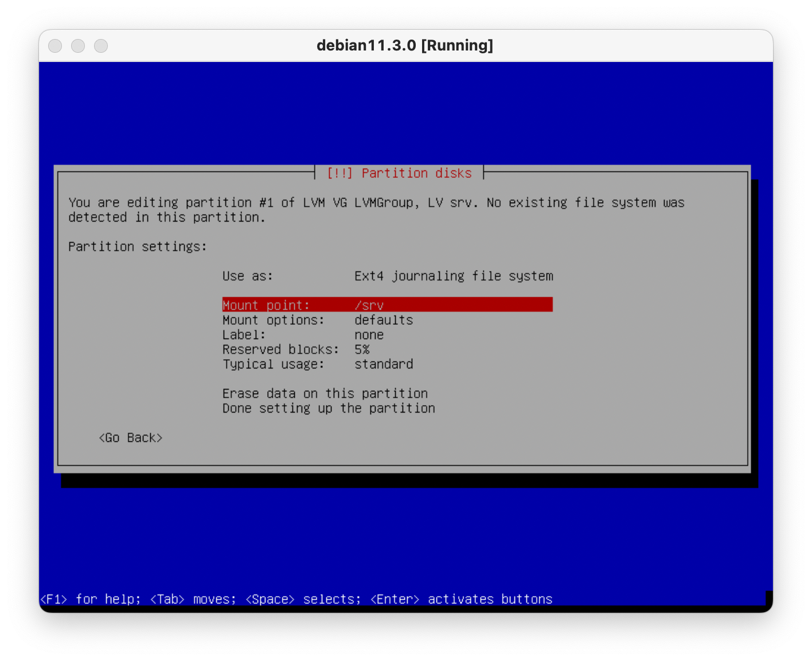Click the 'Partition settings:' heading
The width and height of the screenshot is (812, 661).
(x=137, y=247)
